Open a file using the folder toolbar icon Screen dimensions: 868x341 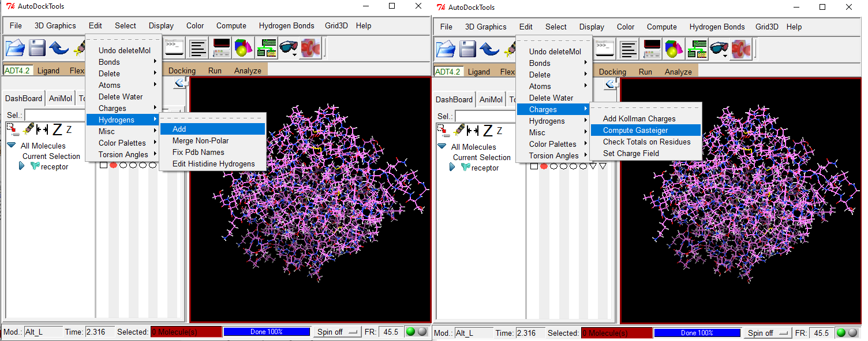pyautogui.click(x=14, y=49)
